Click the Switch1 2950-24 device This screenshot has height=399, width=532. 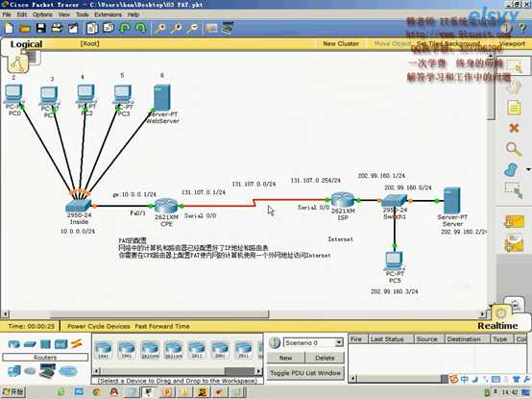[x=394, y=201]
